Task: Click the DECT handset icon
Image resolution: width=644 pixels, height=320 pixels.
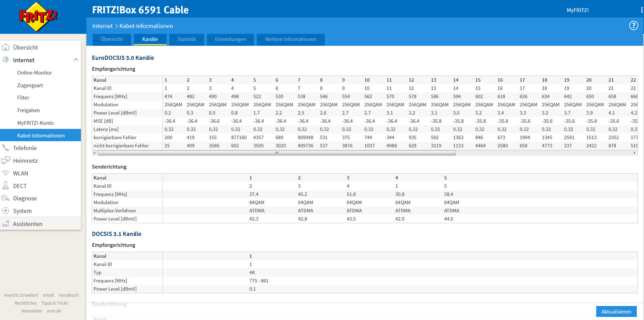Action: point(6,186)
